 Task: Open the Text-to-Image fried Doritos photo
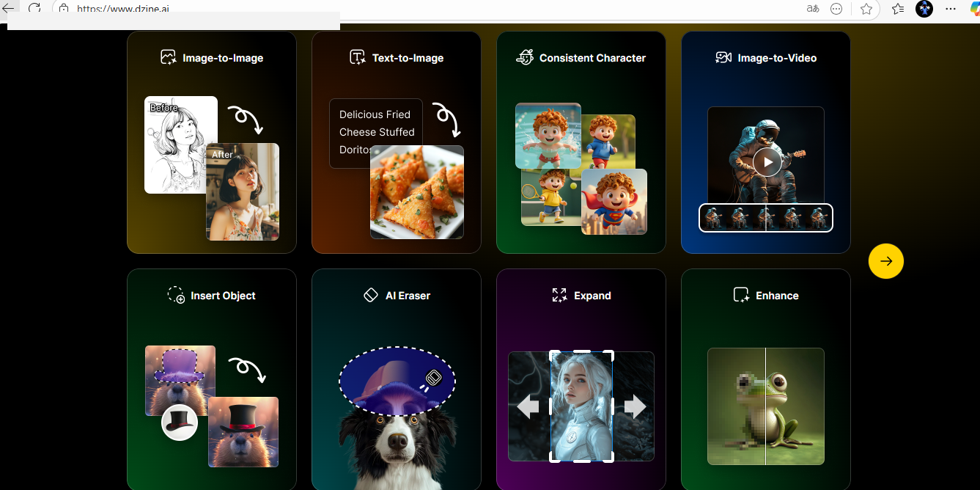[416, 192]
